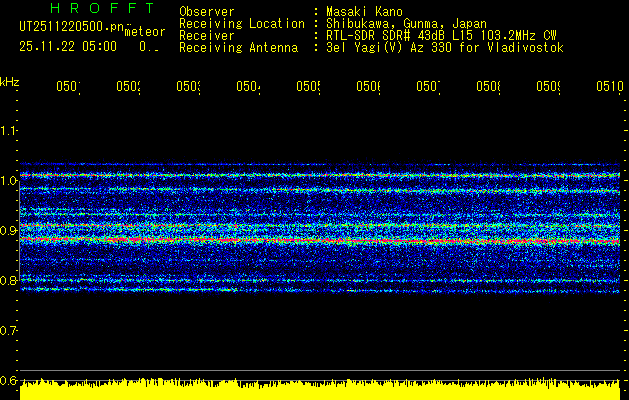Click the word meteor

tap(145, 32)
